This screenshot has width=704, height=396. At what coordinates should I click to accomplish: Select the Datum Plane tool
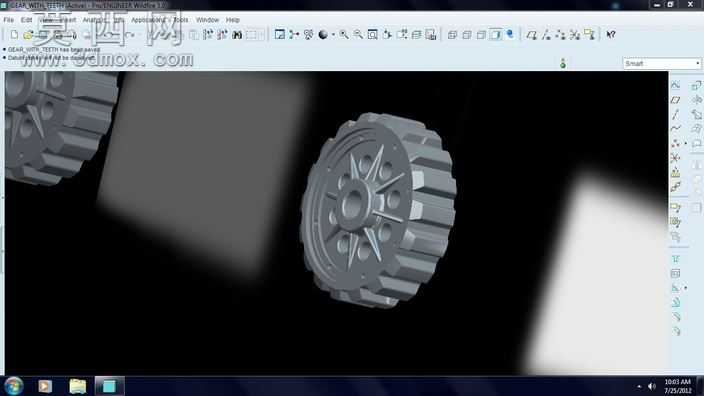[675, 100]
